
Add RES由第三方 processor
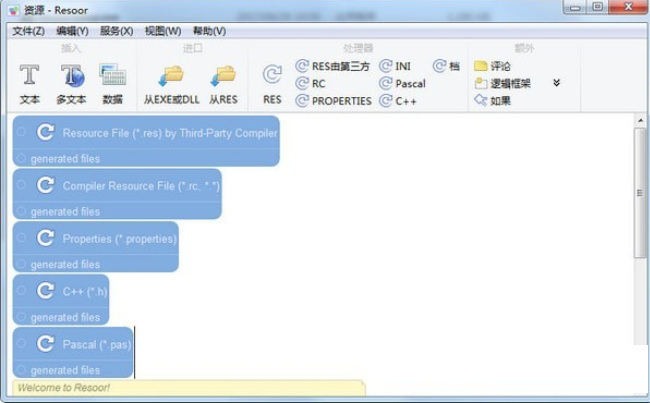pyautogui.click(x=332, y=66)
